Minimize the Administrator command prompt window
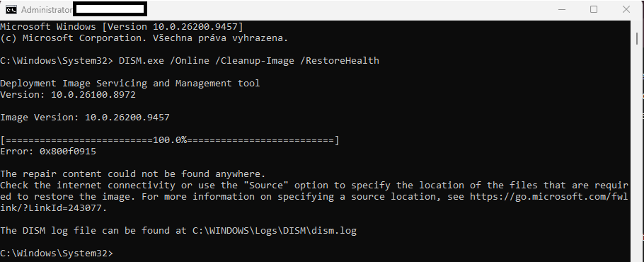644x262 pixels. [x=561, y=9]
